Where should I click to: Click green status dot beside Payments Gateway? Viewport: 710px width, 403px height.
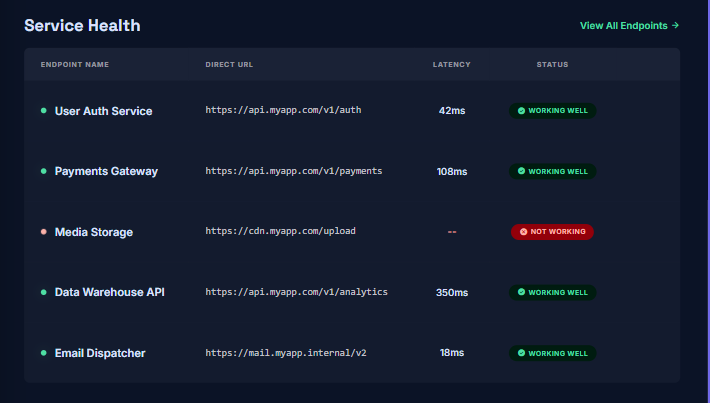point(43,171)
